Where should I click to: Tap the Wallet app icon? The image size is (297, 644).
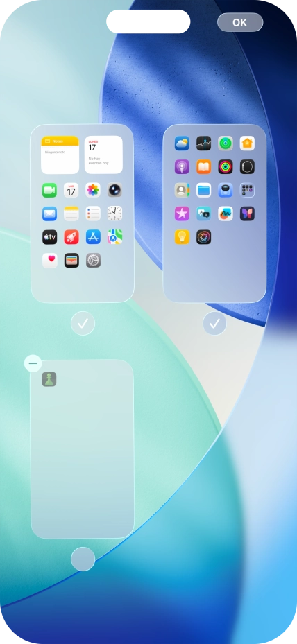(x=71, y=261)
